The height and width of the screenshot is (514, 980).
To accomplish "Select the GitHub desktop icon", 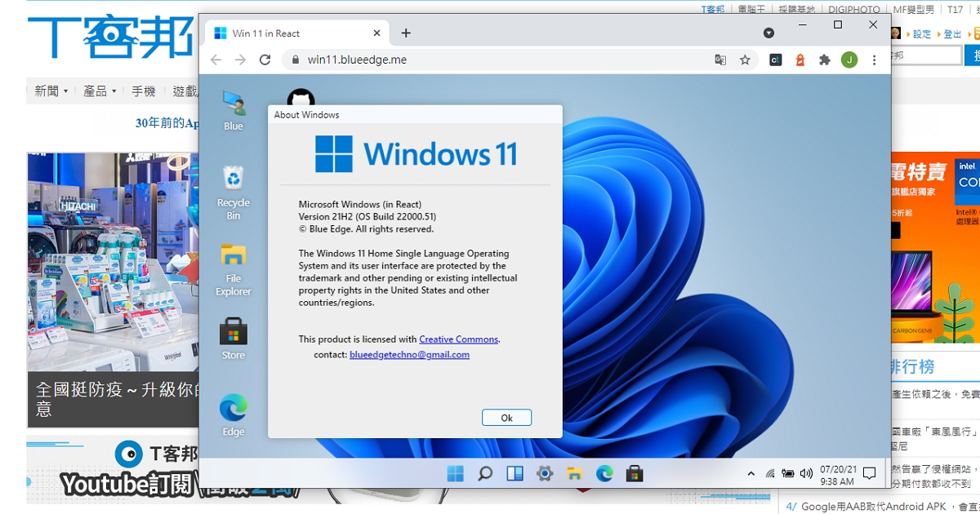I will (301, 97).
